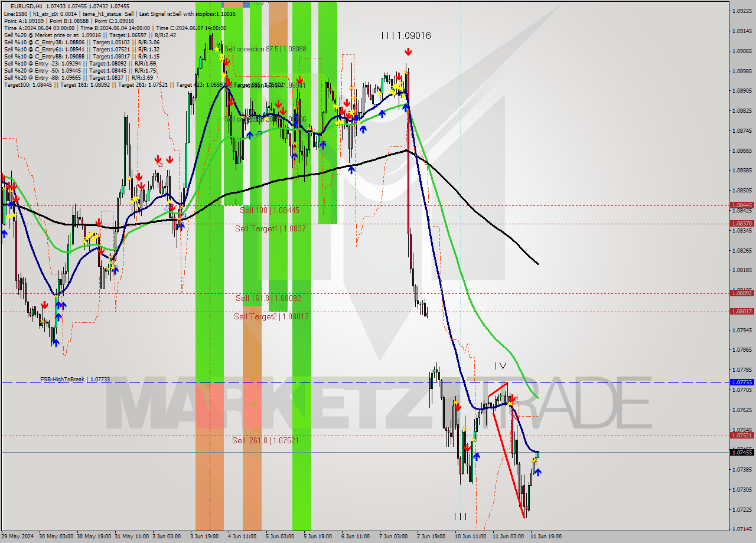Click the 'Sell 161.8 | 1.08092' label
Screen dimensions: 756x543
point(268,298)
